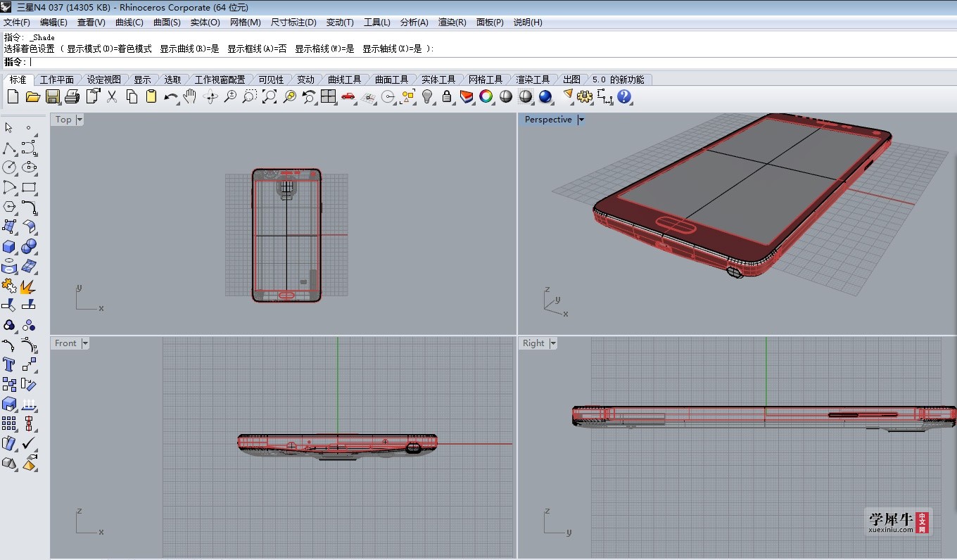Viewport: 957px width, 560px height.
Task: Cut selection with the scissors icon
Action: tap(111, 96)
